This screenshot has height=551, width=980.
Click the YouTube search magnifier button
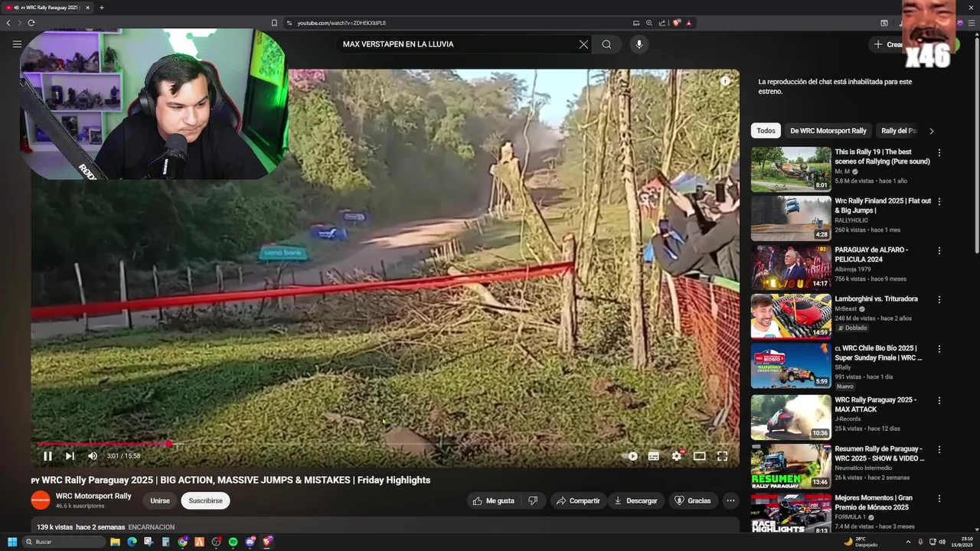pyautogui.click(x=606, y=44)
